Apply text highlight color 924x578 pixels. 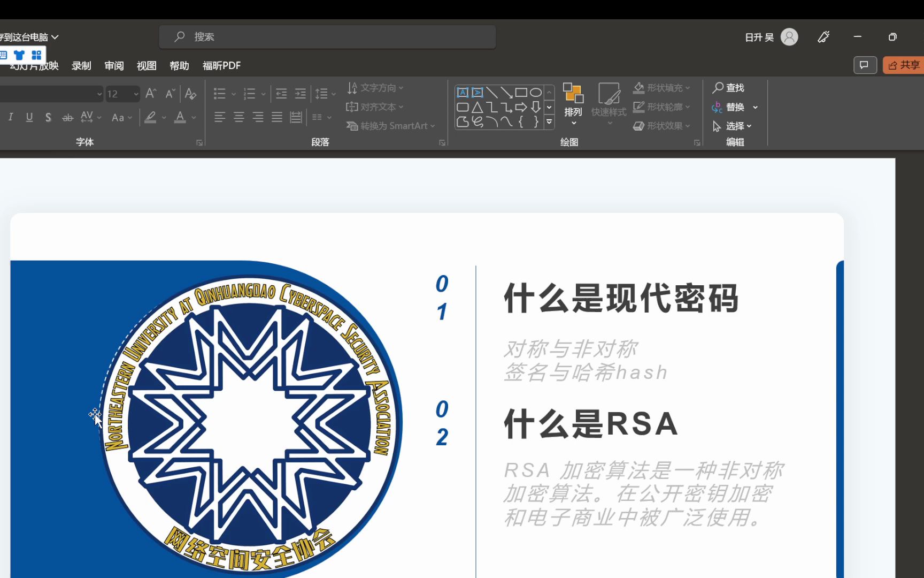coord(151,117)
